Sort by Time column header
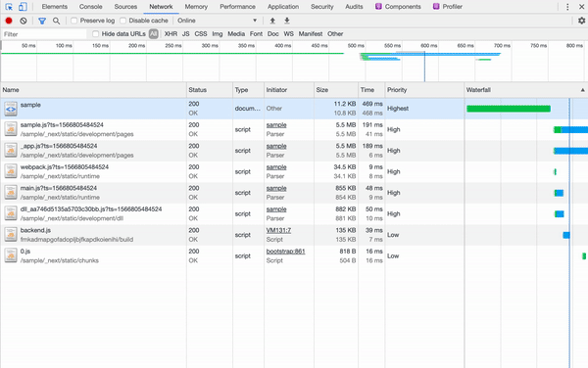 (x=371, y=90)
